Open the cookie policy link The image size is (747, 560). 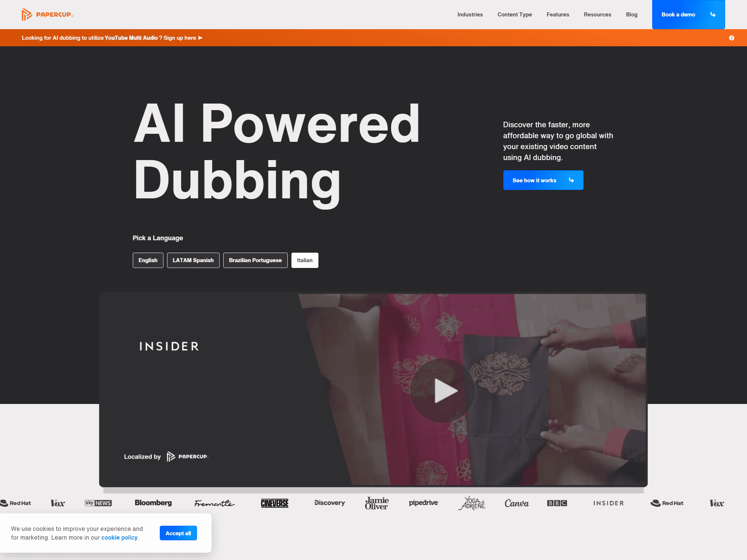(119, 537)
